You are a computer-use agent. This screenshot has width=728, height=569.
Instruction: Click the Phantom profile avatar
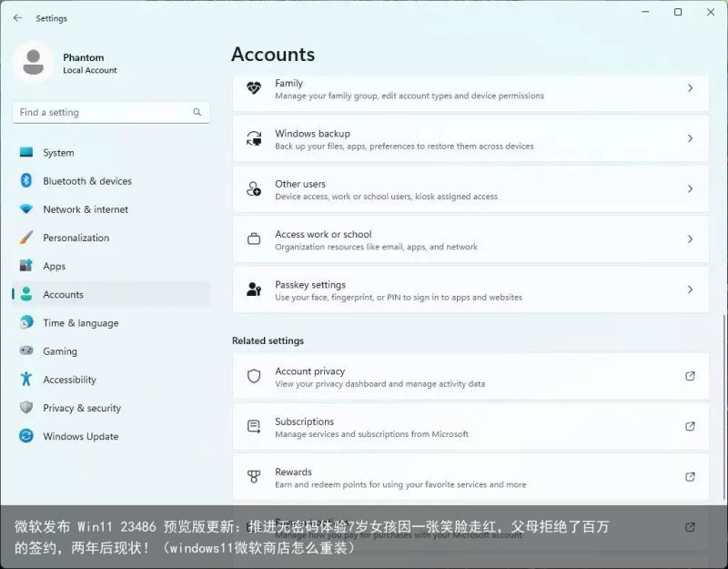(x=33, y=62)
